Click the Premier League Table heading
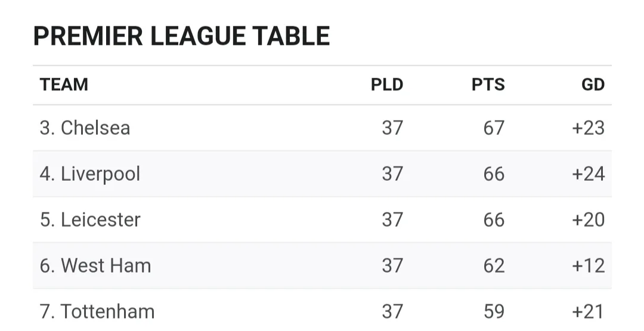 click(181, 36)
